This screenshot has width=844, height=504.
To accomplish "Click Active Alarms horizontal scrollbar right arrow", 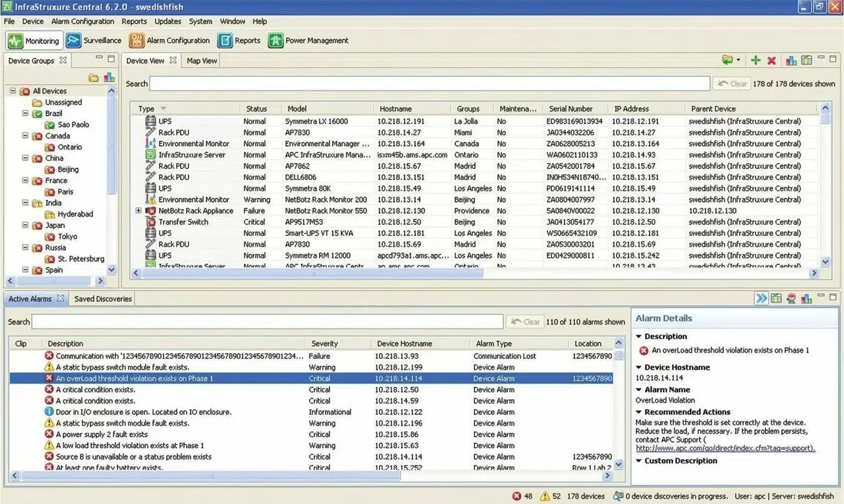I will pyautogui.click(x=607, y=476).
